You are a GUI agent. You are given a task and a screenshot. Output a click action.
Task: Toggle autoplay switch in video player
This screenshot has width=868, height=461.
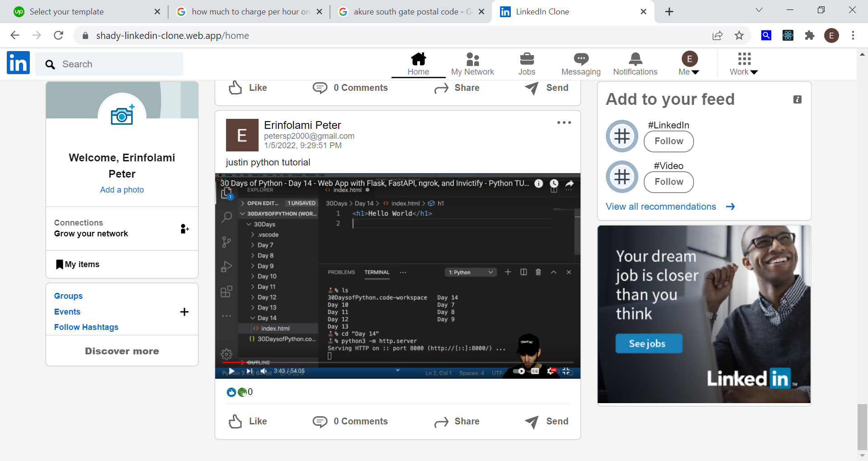pyautogui.click(x=519, y=372)
